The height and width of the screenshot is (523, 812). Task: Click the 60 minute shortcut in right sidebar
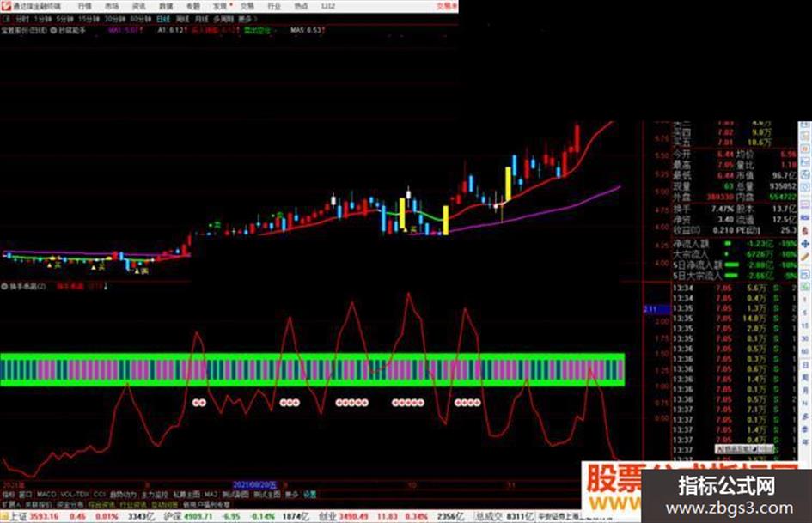click(805, 351)
